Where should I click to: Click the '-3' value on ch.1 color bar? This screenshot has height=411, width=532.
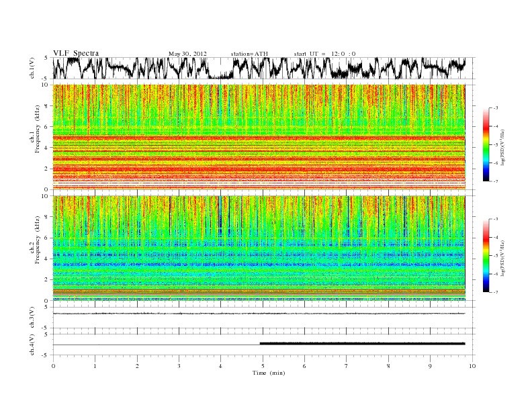coord(496,107)
